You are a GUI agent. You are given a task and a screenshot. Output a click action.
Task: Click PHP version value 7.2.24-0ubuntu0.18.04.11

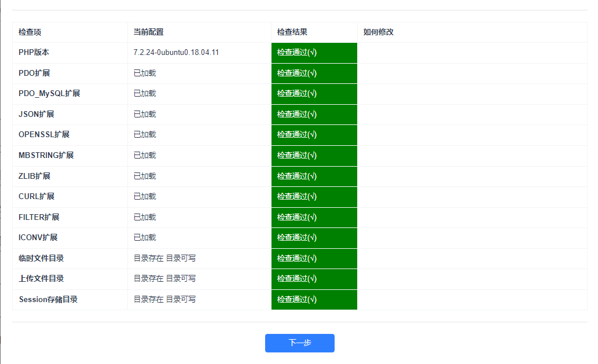click(x=176, y=53)
